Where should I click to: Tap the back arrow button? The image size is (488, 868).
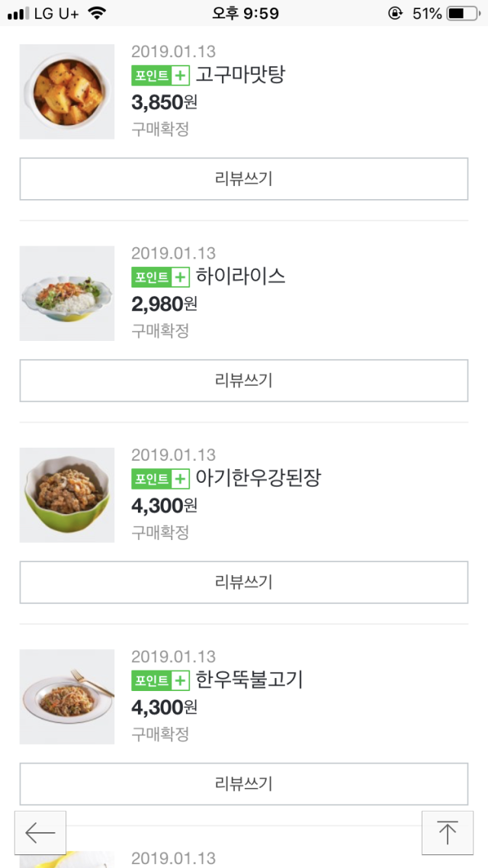[40, 833]
